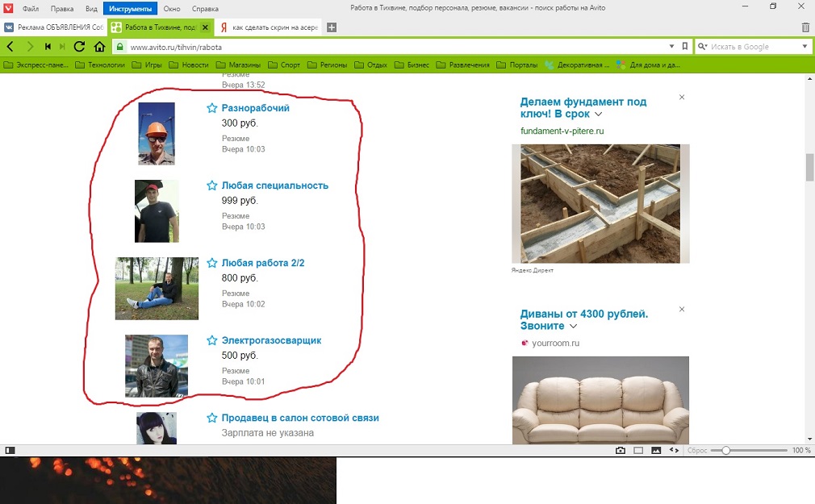
Task: Open the search field dropdown arrow
Action: point(805,47)
